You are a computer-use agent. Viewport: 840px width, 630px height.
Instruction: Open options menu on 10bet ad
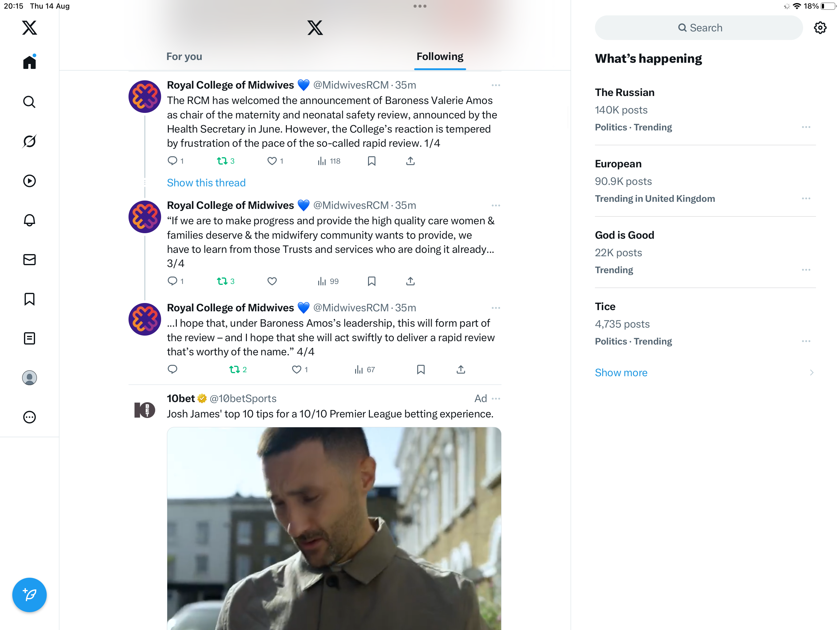[x=496, y=399]
